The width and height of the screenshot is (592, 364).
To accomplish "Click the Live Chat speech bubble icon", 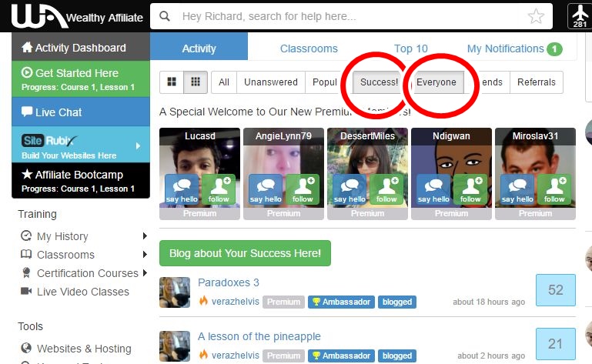I will 27,112.
